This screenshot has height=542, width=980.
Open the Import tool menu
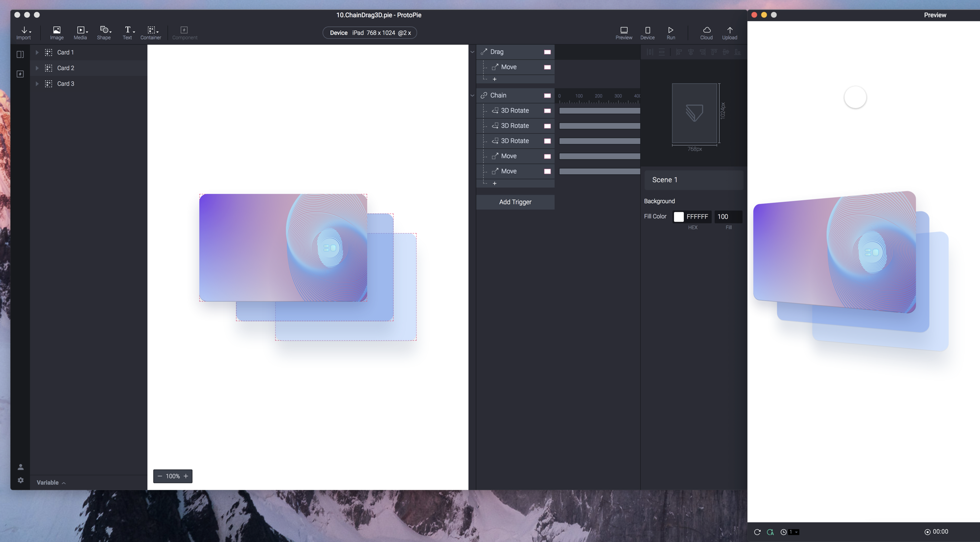[x=23, y=32]
